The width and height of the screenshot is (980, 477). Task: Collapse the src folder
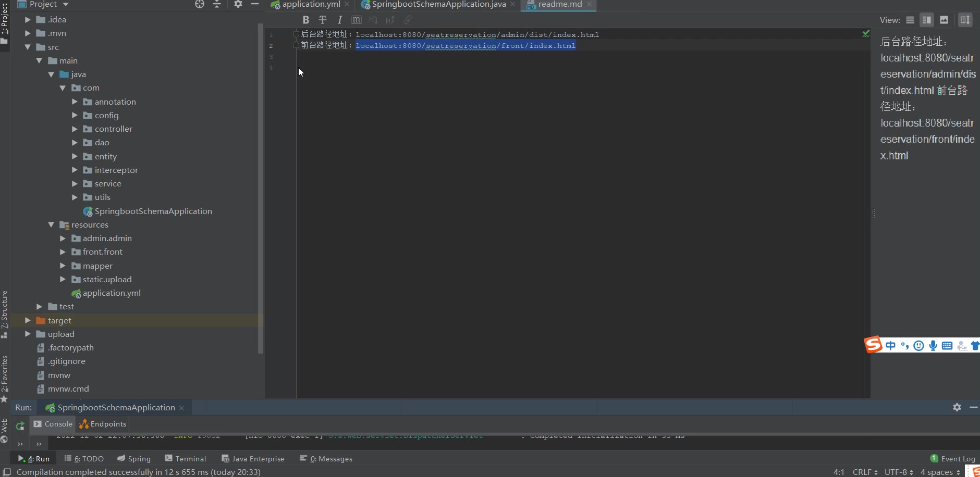click(28, 47)
